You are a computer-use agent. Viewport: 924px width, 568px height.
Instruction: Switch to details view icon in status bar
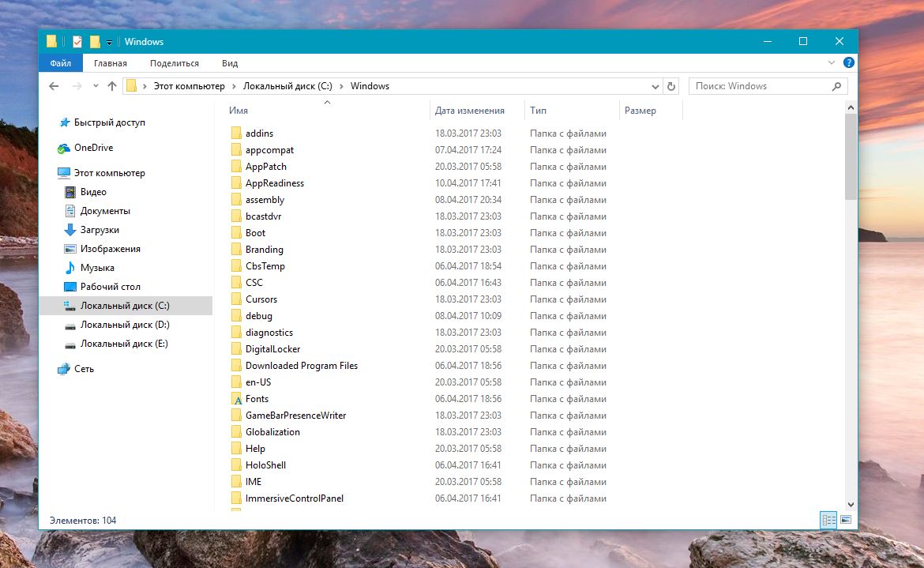pyautogui.click(x=828, y=521)
